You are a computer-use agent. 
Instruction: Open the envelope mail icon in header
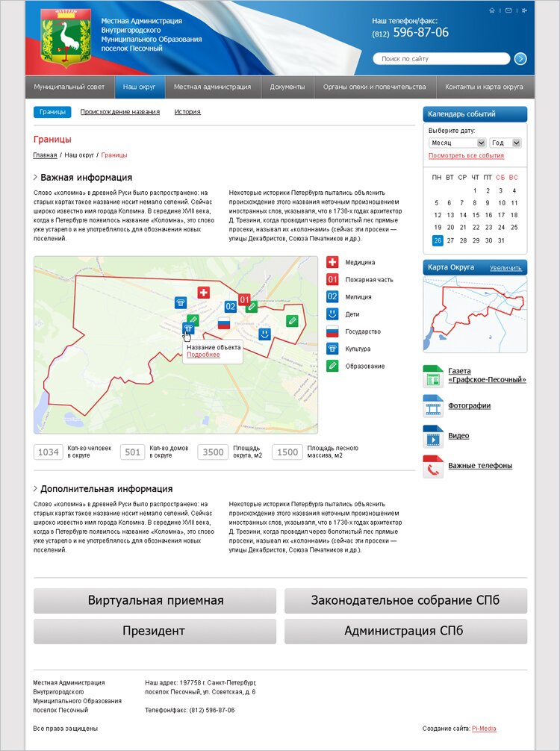coord(508,10)
